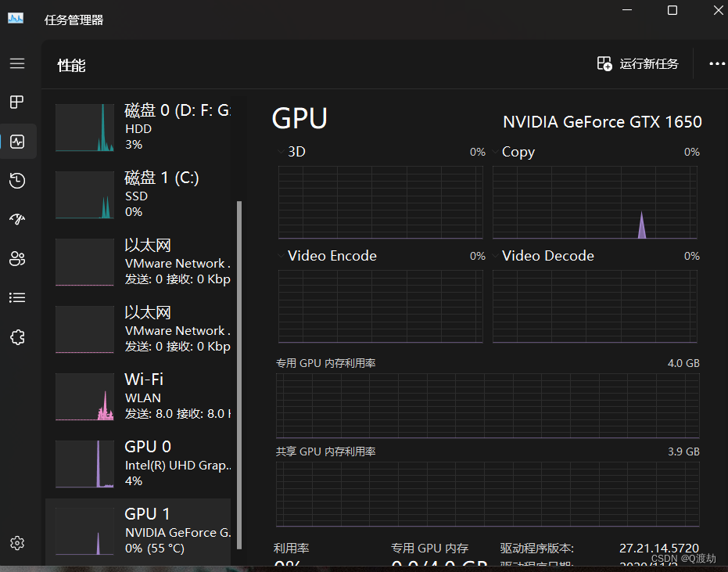
Task: Expand the Copy graph dropdown
Action: [x=497, y=152]
